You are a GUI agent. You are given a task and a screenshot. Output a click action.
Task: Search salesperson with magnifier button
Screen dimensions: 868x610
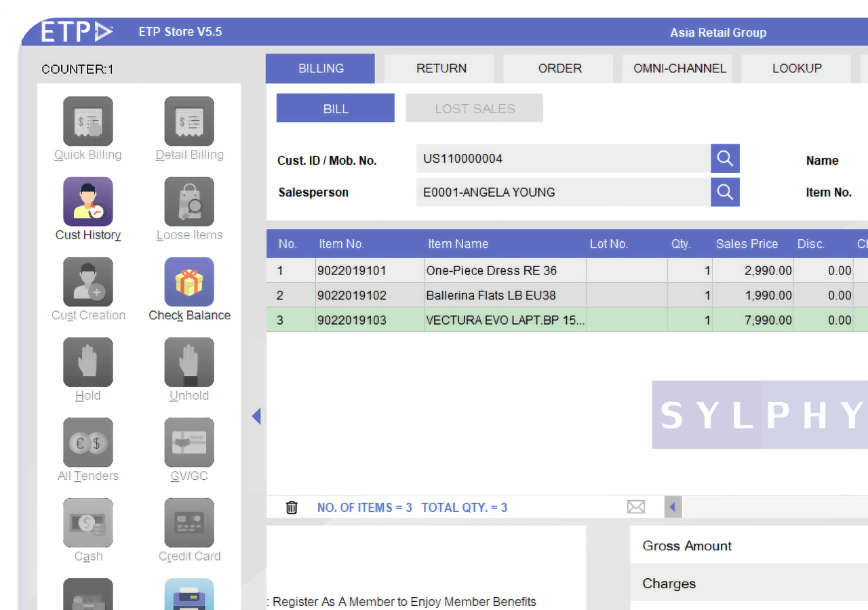tap(725, 192)
